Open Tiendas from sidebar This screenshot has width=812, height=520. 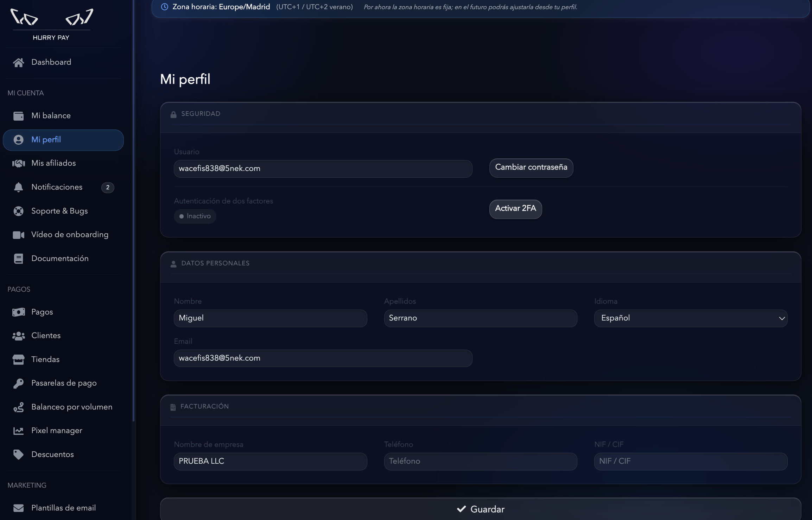point(63,360)
